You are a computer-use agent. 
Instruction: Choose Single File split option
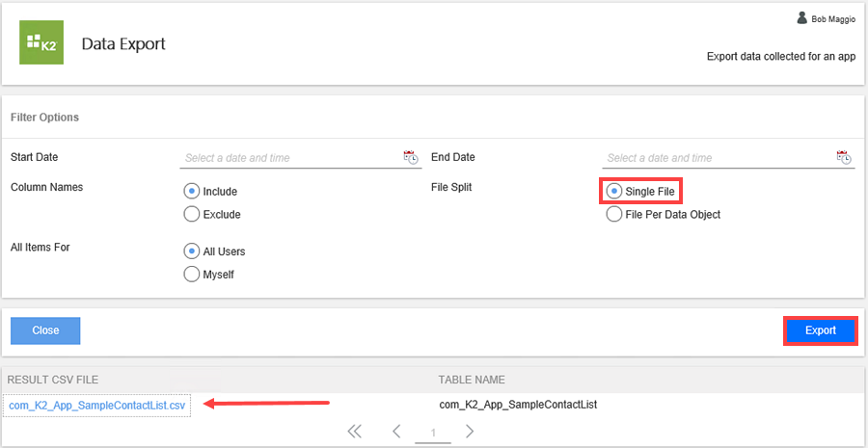point(613,191)
